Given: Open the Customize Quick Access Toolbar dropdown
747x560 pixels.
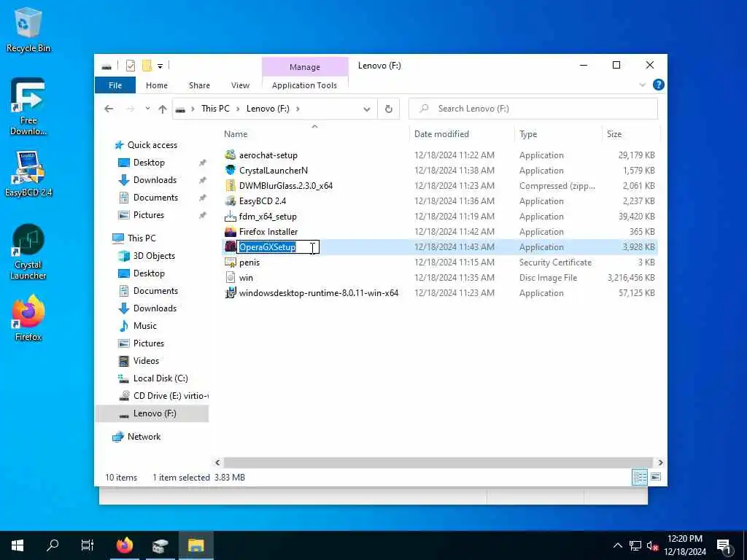Looking at the screenshot, I should pos(160,66).
